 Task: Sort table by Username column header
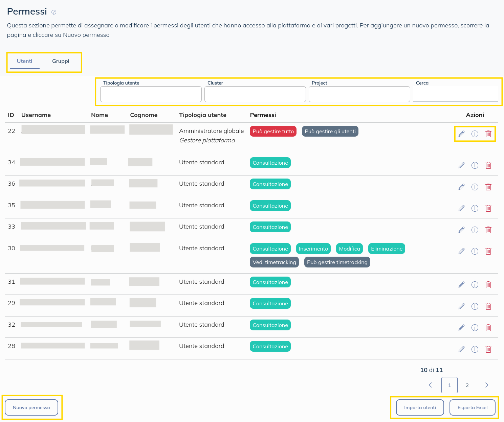click(x=36, y=115)
